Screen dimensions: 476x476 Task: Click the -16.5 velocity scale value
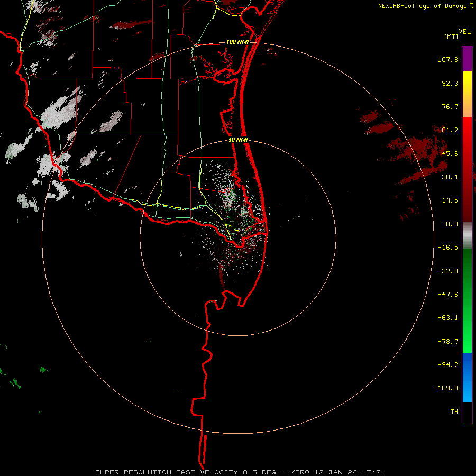(x=448, y=248)
